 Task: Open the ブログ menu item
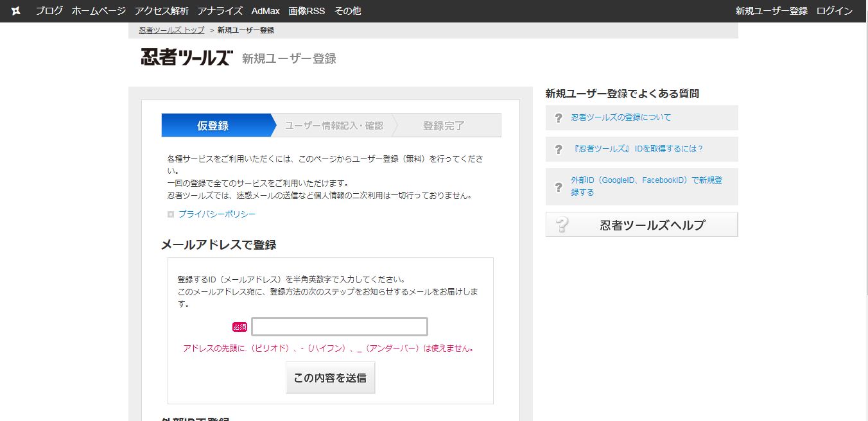[x=49, y=11]
